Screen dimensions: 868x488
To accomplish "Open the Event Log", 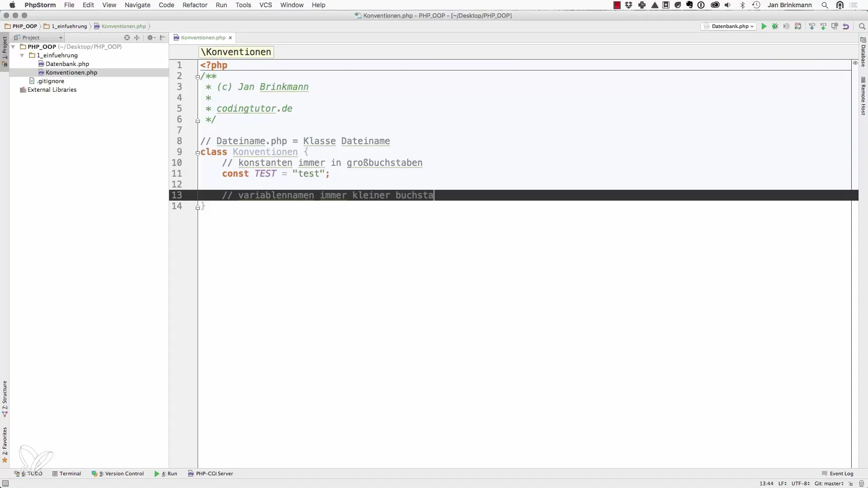I will [x=838, y=474].
